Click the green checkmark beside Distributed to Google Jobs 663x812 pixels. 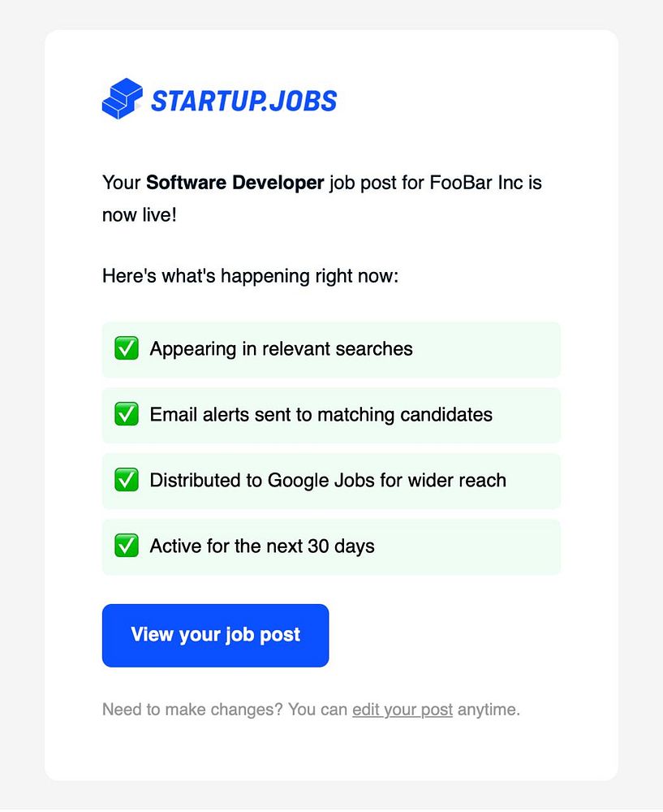pyautogui.click(x=127, y=480)
